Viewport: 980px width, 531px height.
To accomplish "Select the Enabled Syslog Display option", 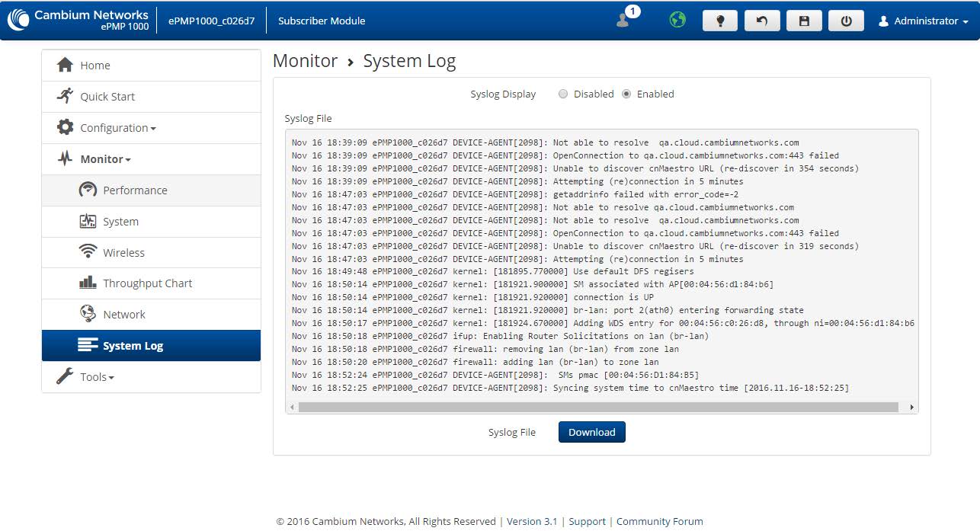I will [626, 94].
